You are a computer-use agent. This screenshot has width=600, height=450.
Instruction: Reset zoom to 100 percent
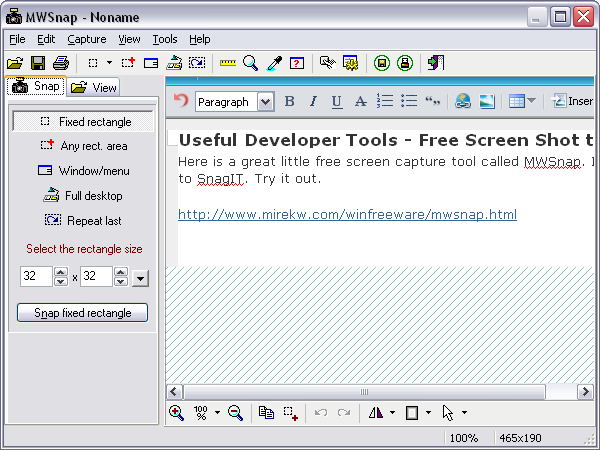[x=201, y=413]
